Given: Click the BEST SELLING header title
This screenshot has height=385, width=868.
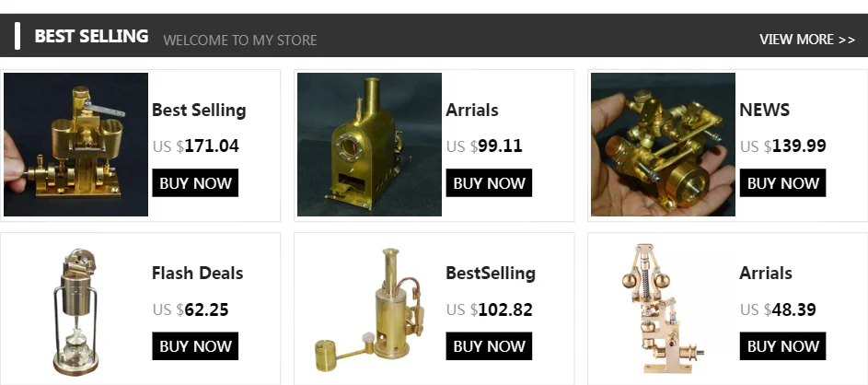Looking at the screenshot, I should point(91,36).
